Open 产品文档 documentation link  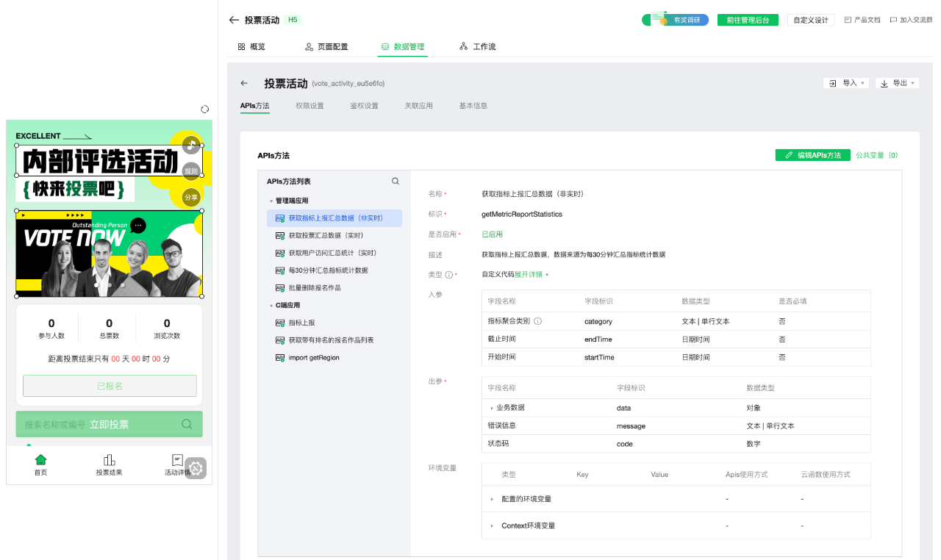click(862, 20)
